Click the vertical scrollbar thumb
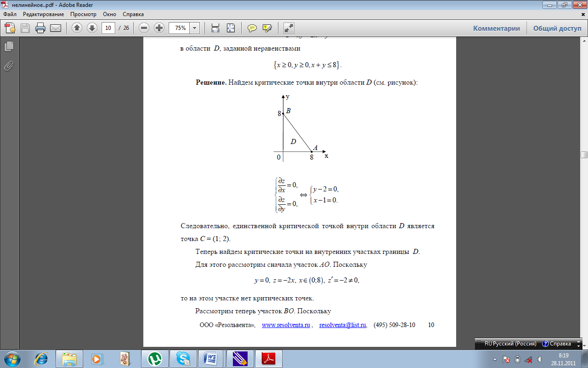This screenshot has height=368, width=588. click(584, 155)
